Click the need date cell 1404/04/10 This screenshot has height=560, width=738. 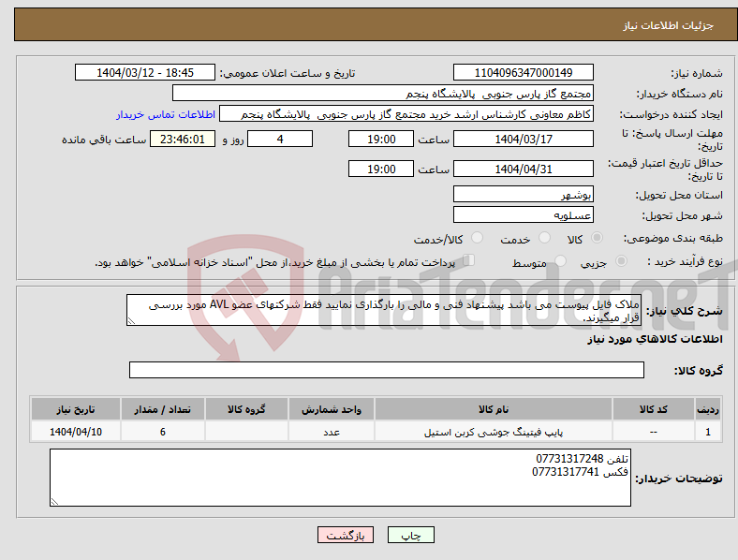(76, 432)
